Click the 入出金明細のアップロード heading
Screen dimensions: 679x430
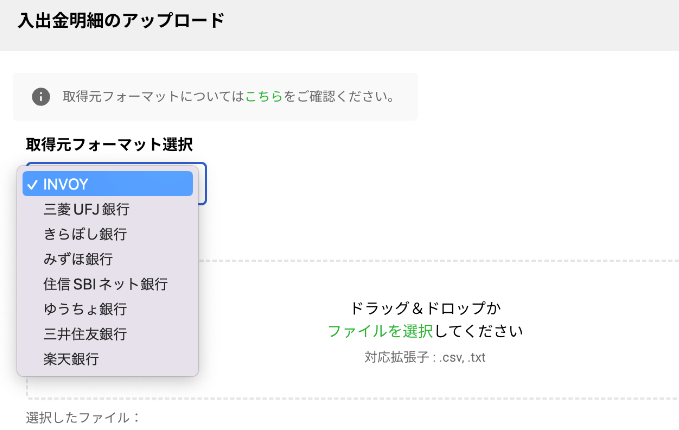[121, 21]
